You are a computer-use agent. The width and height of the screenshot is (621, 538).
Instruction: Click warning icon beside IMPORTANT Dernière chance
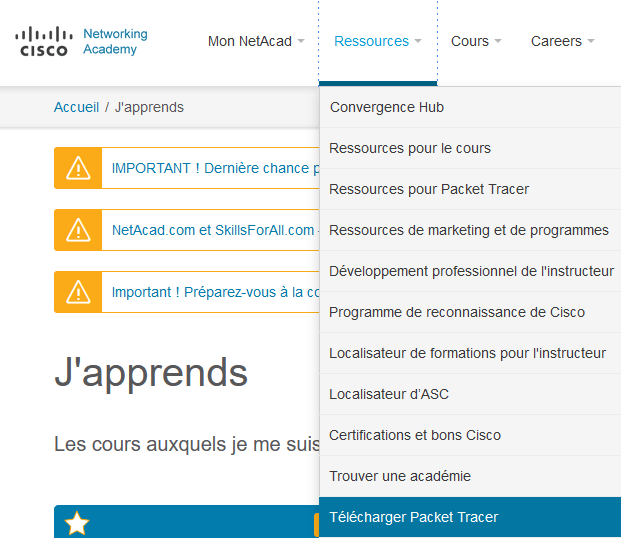click(78, 168)
